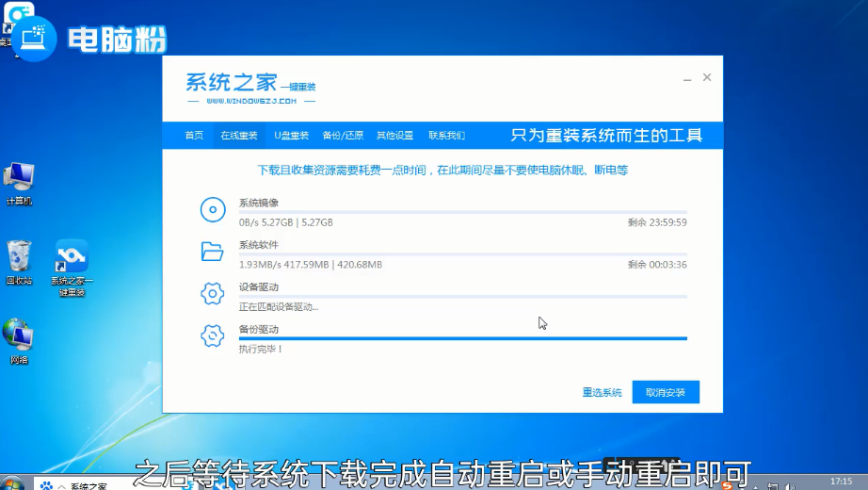
Task: Open the 联系我们 tab
Action: [447, 136]
